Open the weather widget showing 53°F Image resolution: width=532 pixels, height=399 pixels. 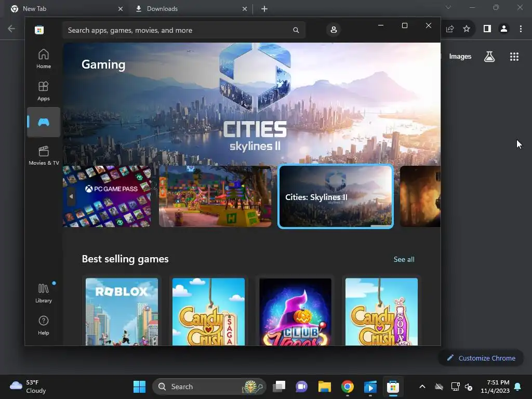(x=28, y=387)
